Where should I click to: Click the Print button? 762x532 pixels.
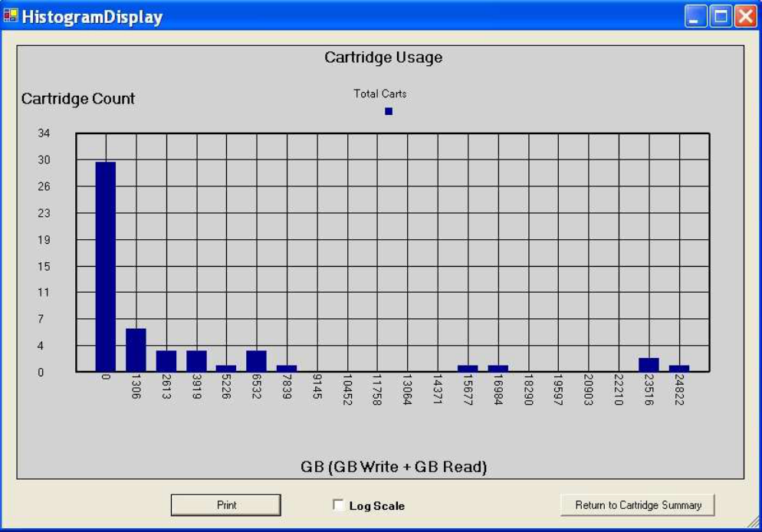(x=226, y=505)
